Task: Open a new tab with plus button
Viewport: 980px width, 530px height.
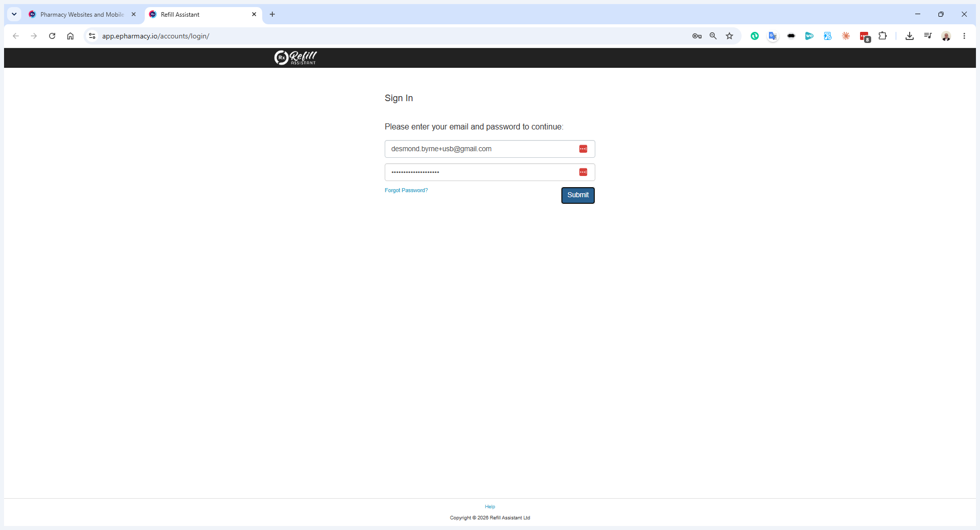Action: (x=272, y=14)
